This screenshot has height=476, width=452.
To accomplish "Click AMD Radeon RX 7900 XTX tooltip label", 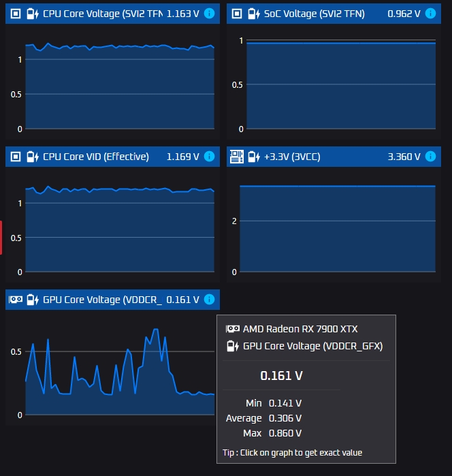I will pyautogui.click(x=300, y=329).
